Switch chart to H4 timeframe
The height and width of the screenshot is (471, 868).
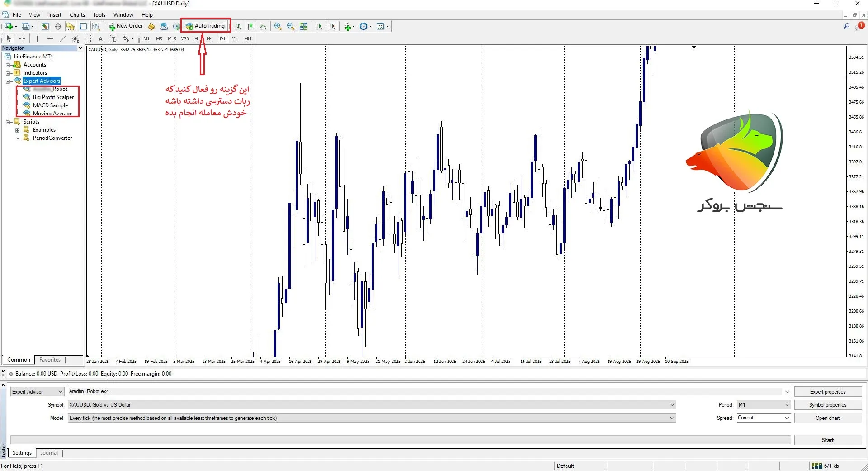point(209,38)
